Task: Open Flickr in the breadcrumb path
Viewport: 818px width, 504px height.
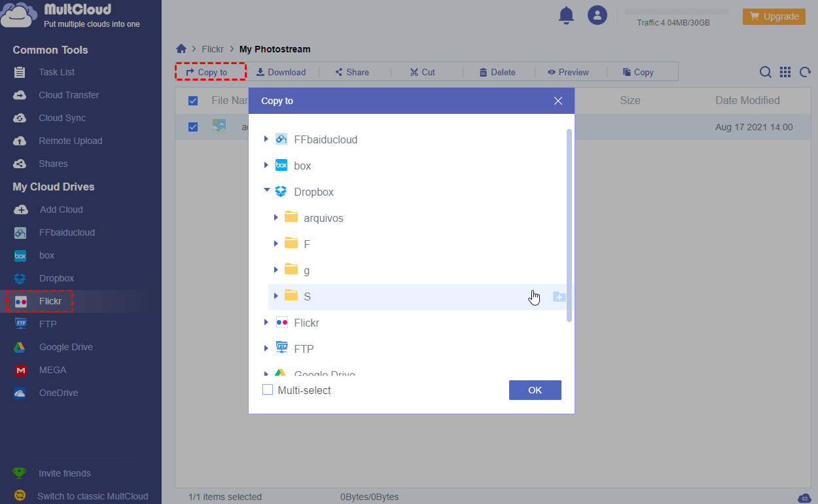Action: [213, 49]
